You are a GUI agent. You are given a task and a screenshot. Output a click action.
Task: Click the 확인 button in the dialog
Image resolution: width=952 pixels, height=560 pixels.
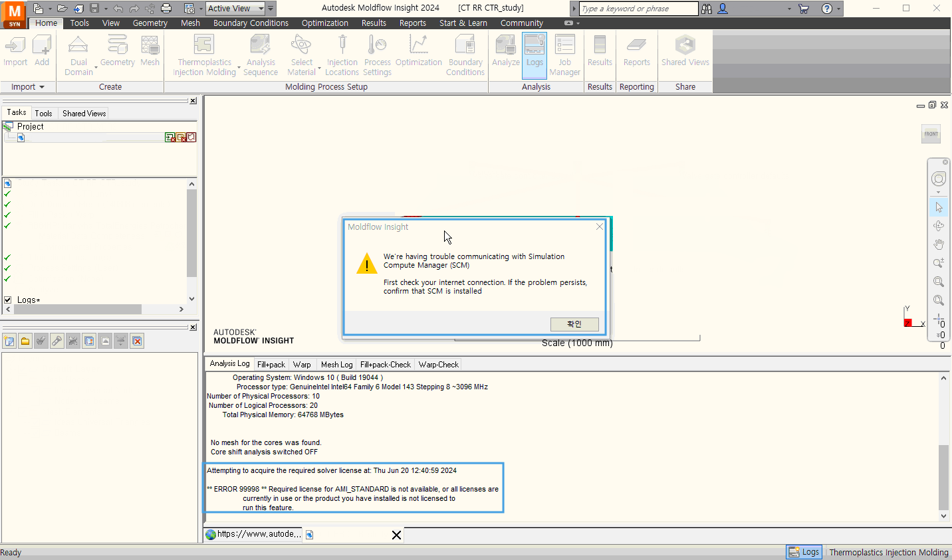pyautogui.click(x=574, y=324)
